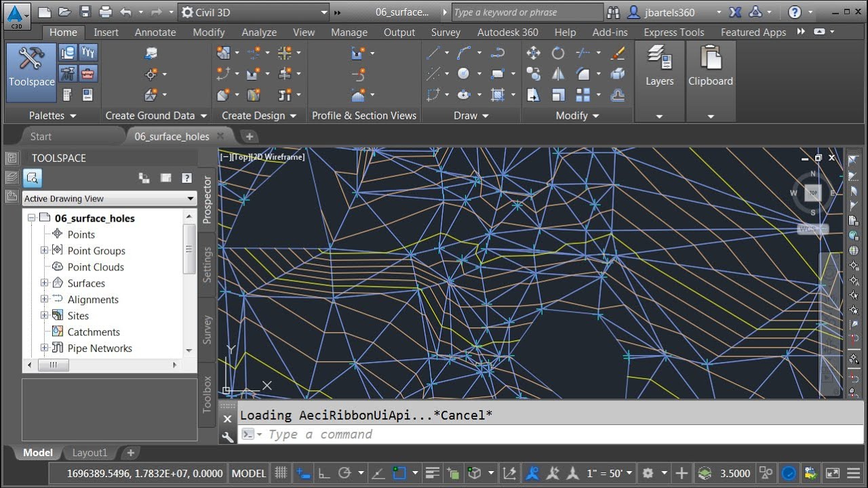
Task: Switch to the Analyze ribbon tab
Action: coord(259,32)
